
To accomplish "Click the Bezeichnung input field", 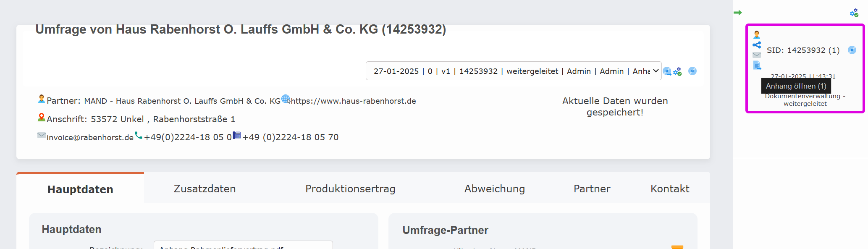I will pyautogui.click(x=243, y=245).
